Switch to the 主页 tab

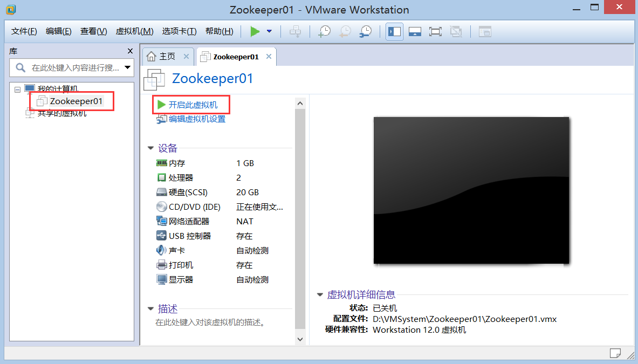167,57
